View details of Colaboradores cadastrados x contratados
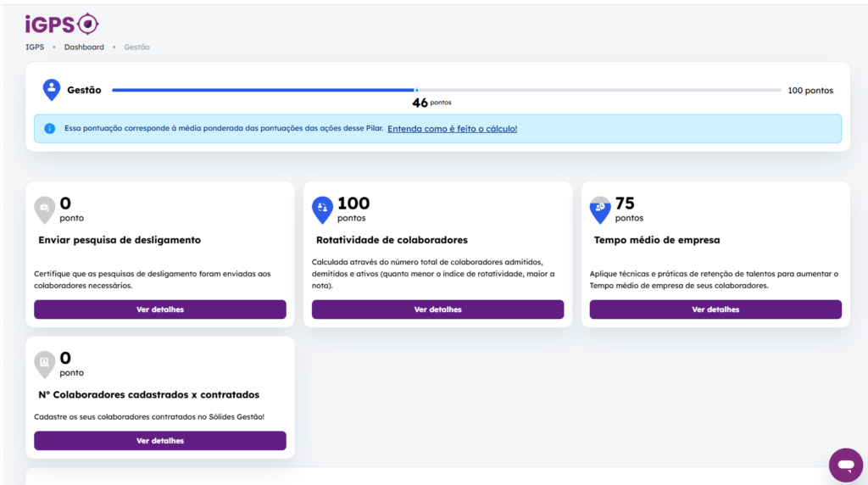868x485 pixels. click(x=160, y=441)
